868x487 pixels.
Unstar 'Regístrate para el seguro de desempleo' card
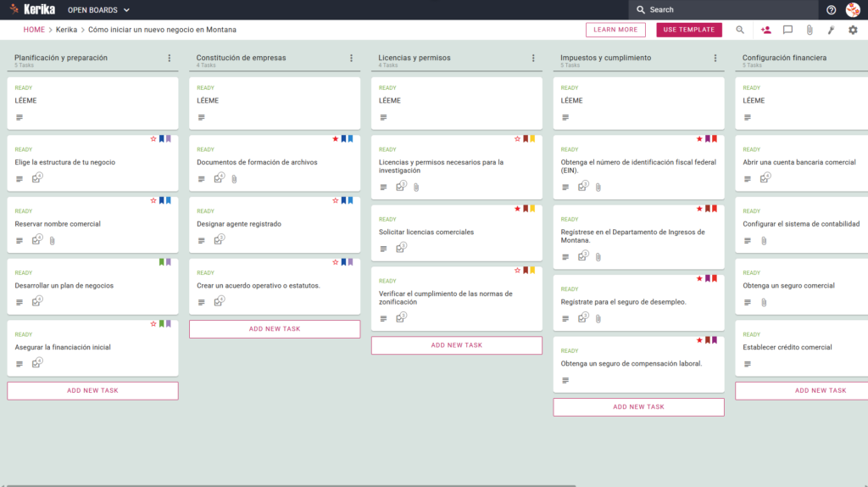pos(699,278)
